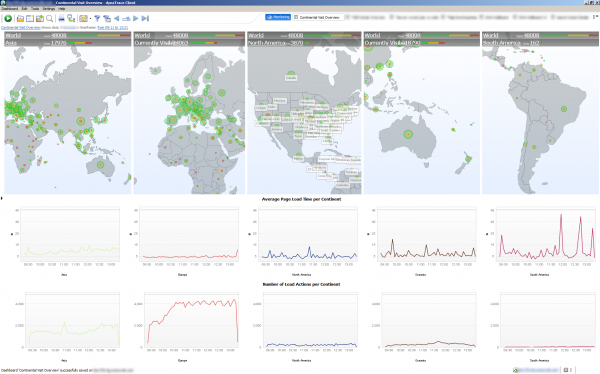Open the Edit menu
The image size is (600, 374).
(24, 8)
